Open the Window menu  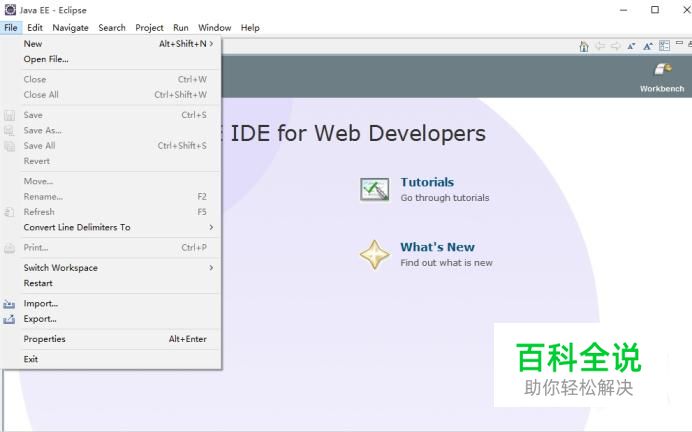tap(214, 28)
